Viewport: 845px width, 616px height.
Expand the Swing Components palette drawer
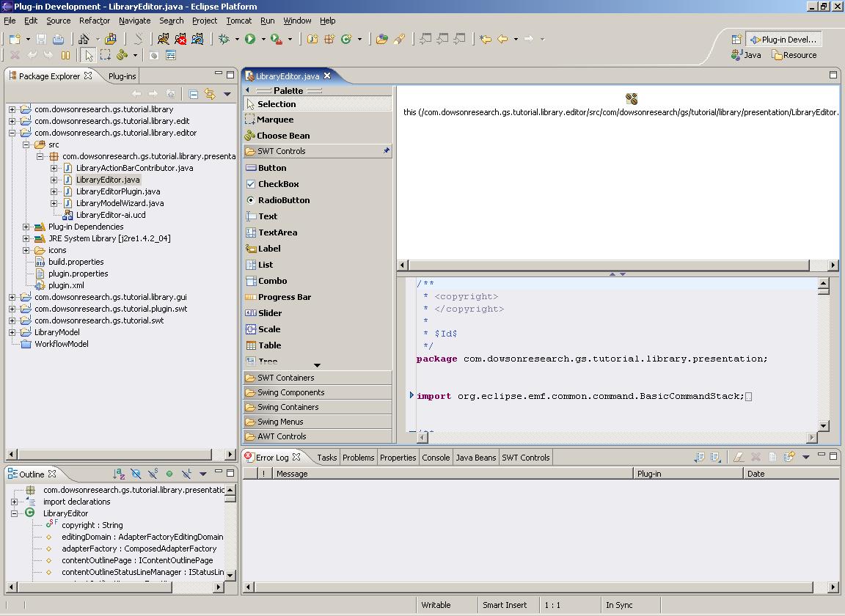click(x=290, y=392)
